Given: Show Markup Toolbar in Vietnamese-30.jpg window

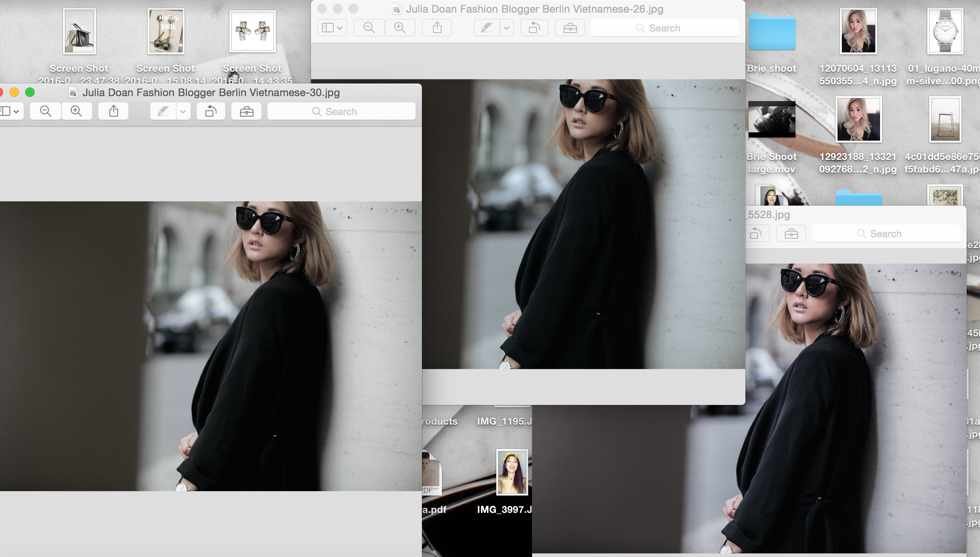Looking at the screenshot, I should pos(246,111).
